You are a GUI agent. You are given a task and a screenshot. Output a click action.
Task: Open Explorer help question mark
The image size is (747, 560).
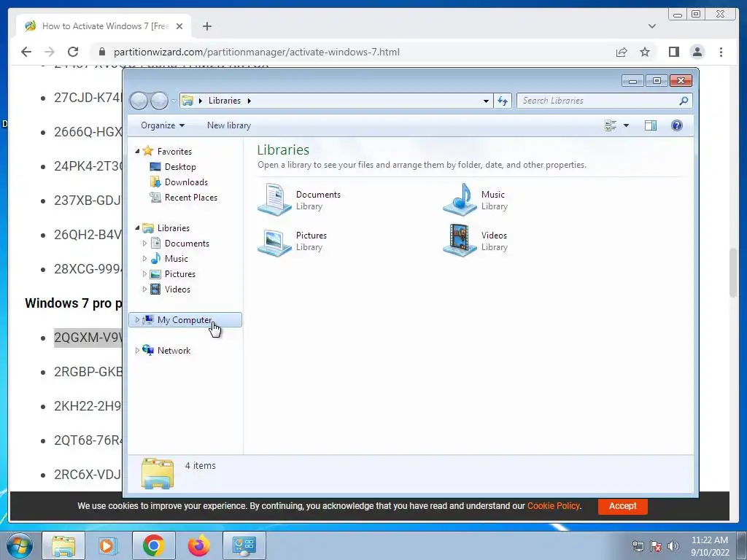pyautogui.click(x=676, y=125)
